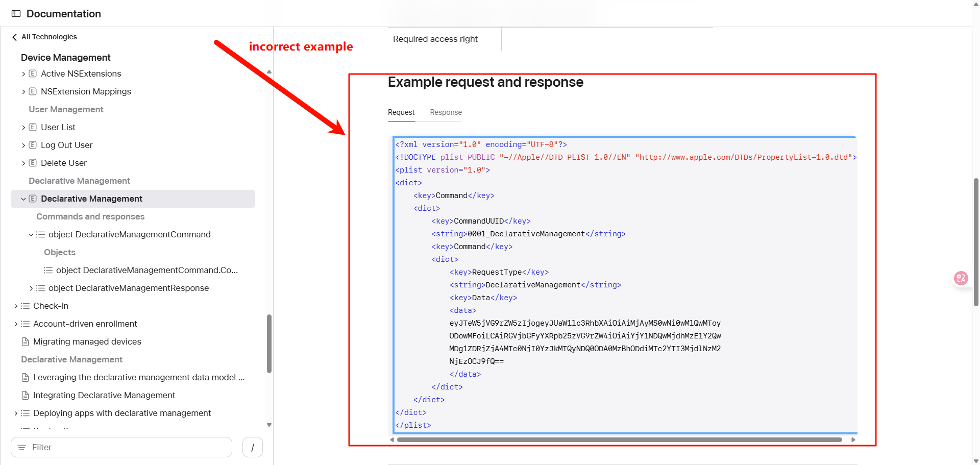
Task: Click the slash shortcut key button
Action: click(x=252, y=448)
